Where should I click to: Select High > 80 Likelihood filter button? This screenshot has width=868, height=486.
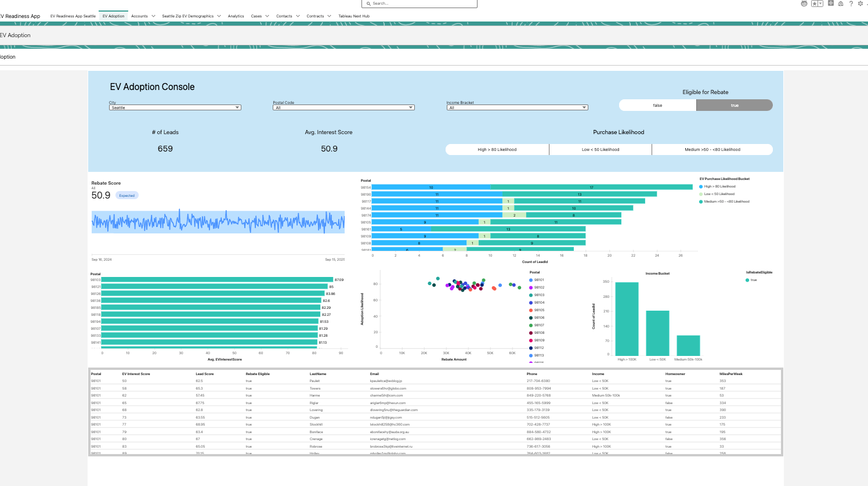[x=497, y=149]
